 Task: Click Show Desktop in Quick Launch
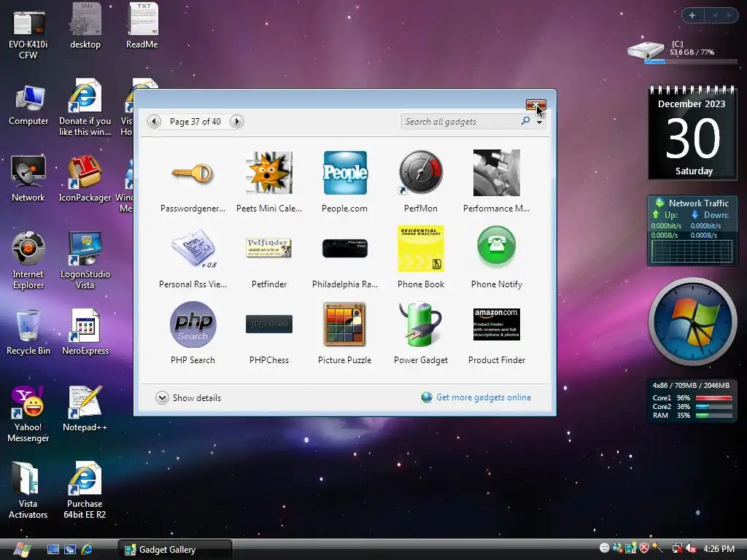pos(53,550)
